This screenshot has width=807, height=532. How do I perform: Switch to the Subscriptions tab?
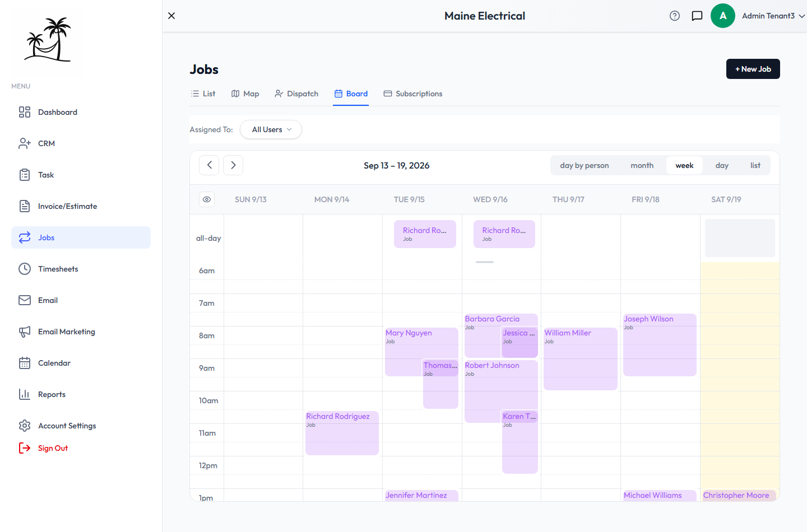413,94
